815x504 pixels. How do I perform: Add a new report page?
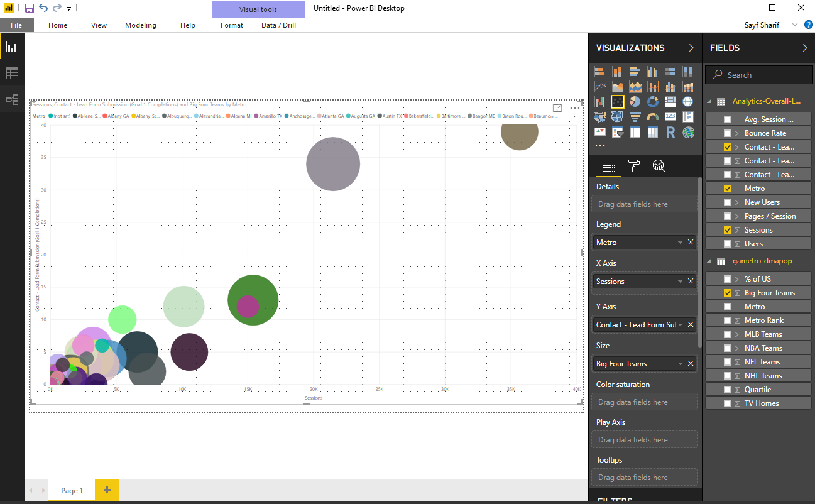tap(107, 490)
